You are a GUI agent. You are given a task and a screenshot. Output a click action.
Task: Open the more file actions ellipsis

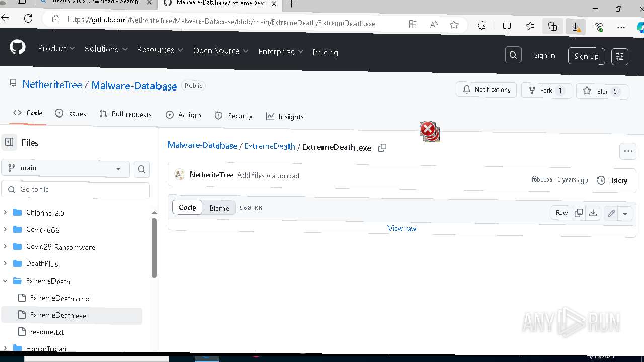coord(628,151)
